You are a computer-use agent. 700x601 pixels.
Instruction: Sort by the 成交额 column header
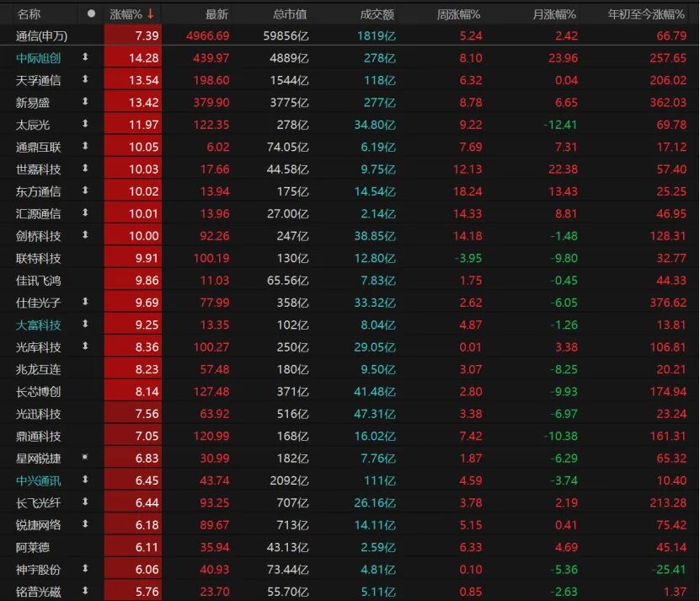pos(377,13)
